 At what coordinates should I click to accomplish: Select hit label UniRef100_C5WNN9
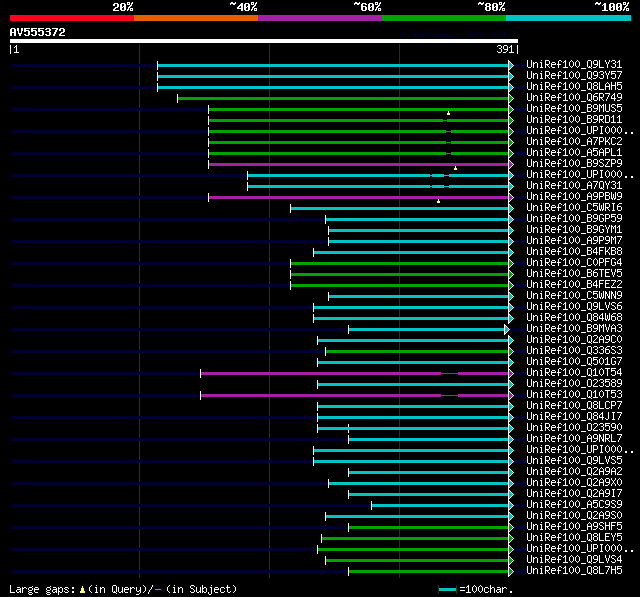(574, 296)
